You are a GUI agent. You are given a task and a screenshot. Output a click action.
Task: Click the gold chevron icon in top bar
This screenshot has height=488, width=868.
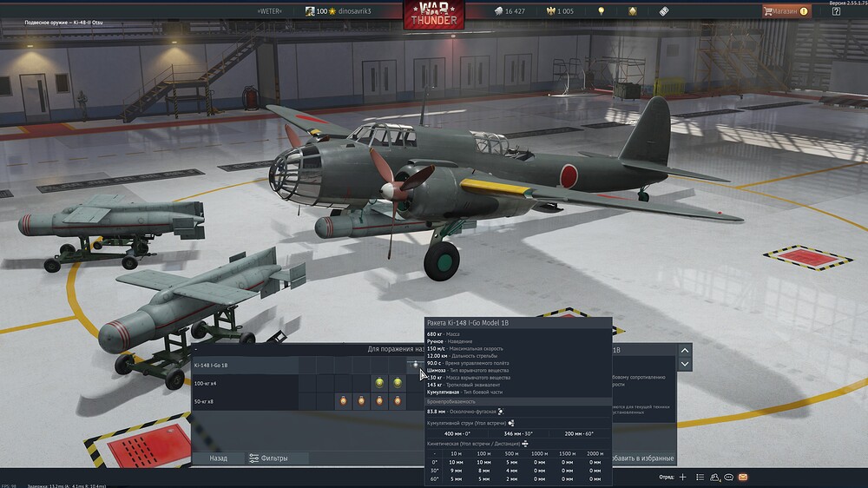pos(632,11)
